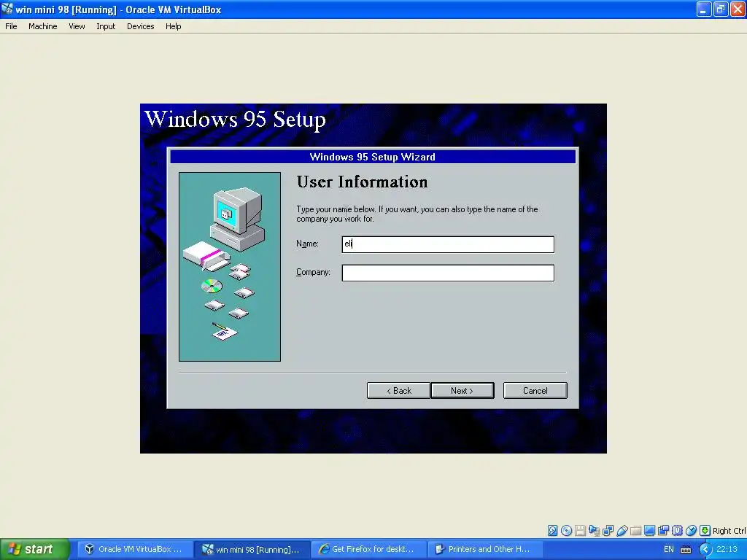Click the network adapter status icon

point(608,531)
